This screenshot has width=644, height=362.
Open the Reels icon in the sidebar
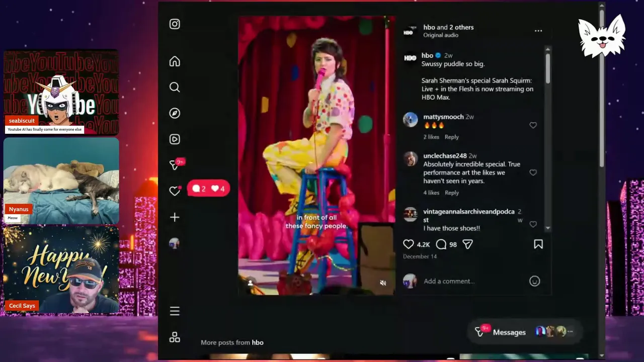tap(175, 139)
